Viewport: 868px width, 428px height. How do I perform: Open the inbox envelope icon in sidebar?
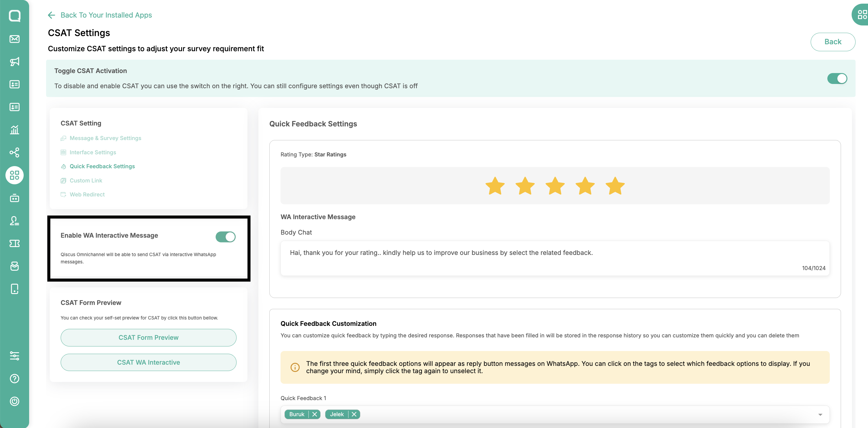15,39
